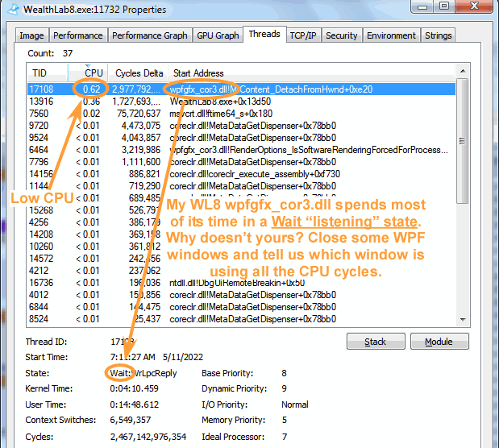Switch to the Security tab

pyautogui.click(x=342, y=35)
